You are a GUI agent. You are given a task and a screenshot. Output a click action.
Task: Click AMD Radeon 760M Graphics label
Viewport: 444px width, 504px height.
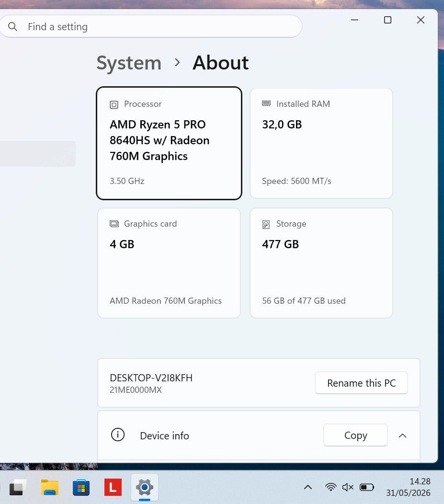coord(165,301)
